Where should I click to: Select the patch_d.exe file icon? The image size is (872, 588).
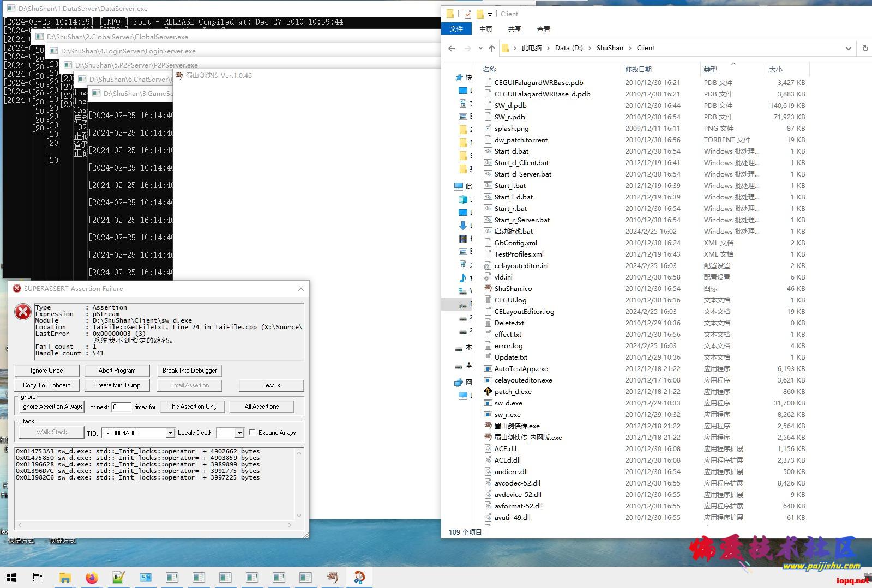click(488, 391)
